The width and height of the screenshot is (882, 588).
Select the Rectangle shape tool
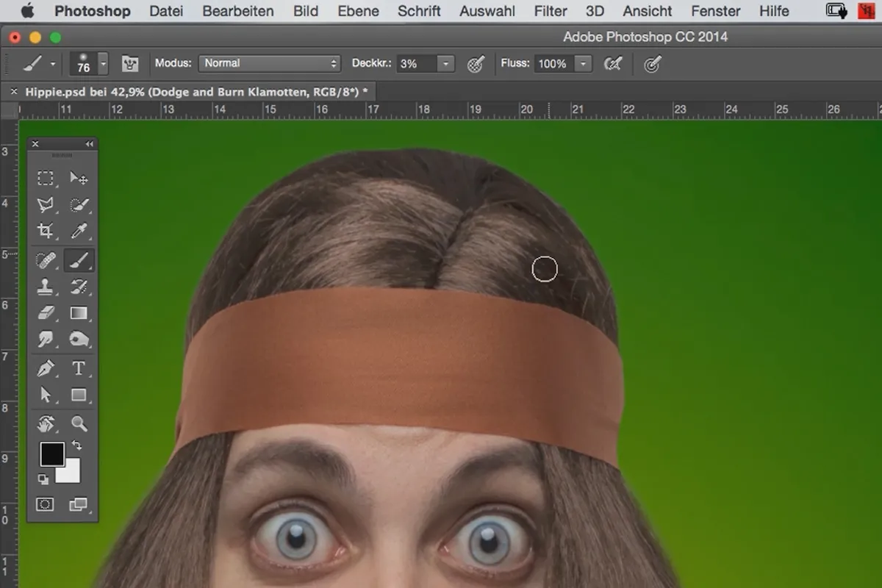79,395
